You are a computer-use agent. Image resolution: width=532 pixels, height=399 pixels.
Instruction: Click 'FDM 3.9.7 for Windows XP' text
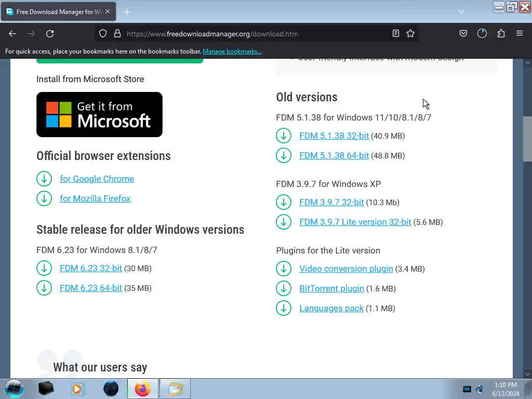(328, 184)
